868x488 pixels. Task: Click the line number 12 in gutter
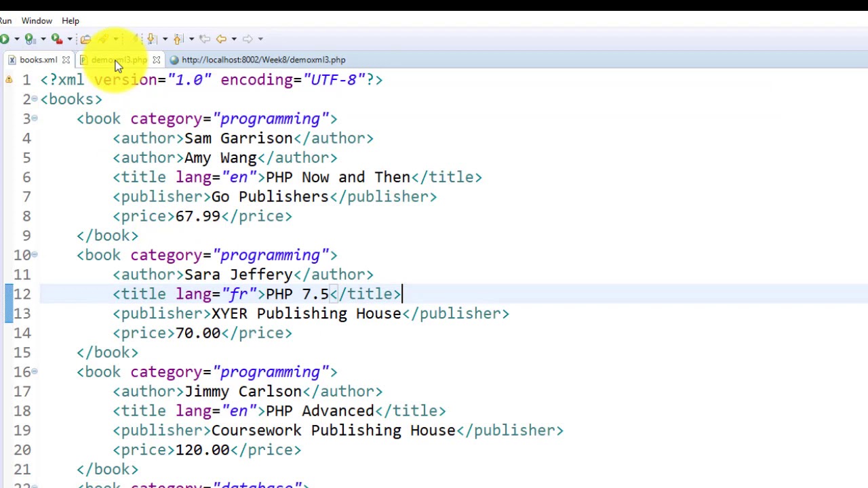point(22,294)
